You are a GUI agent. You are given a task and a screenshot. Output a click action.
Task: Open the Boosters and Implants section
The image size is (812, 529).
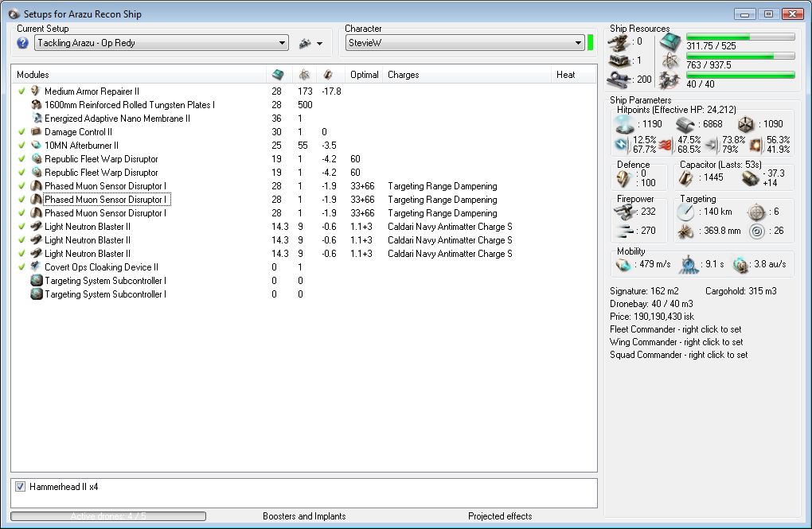coord(304,516)
